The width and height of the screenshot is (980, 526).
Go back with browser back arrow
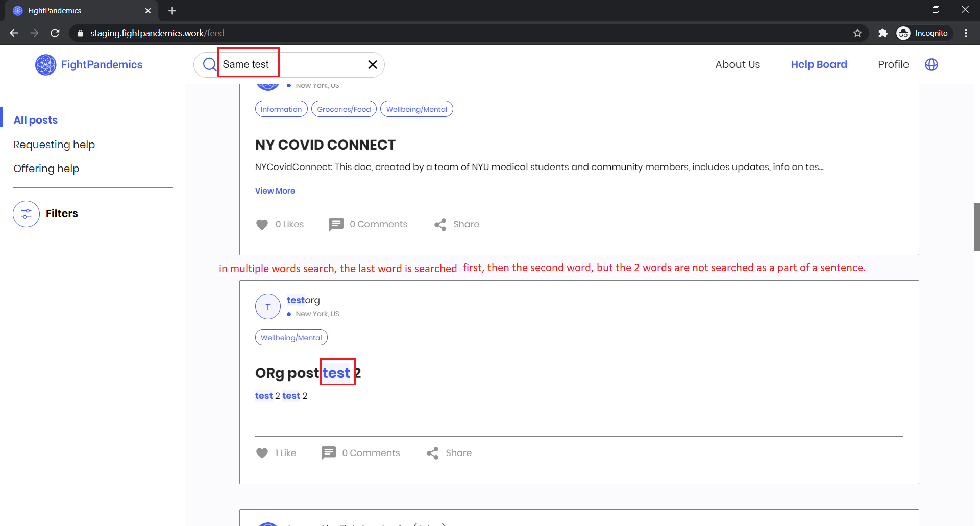(x=14, y=33)
